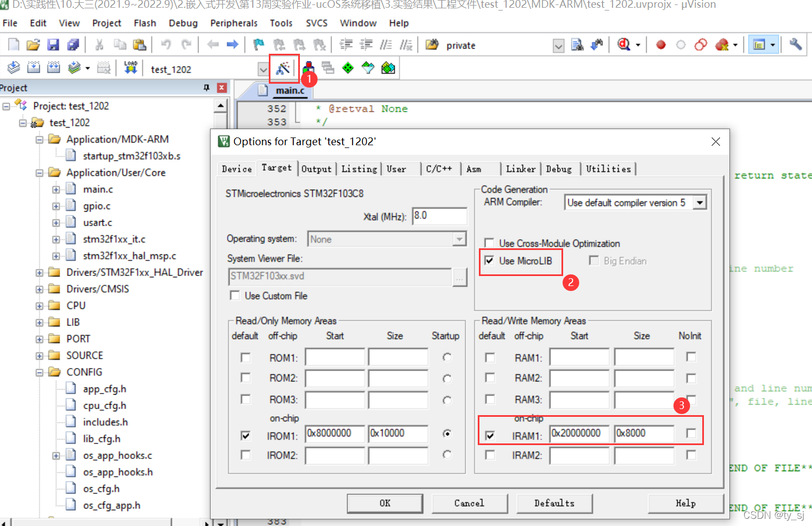Click the Find in Files icon
Viewport: 812px width, 526px height.
click(577, 45)
